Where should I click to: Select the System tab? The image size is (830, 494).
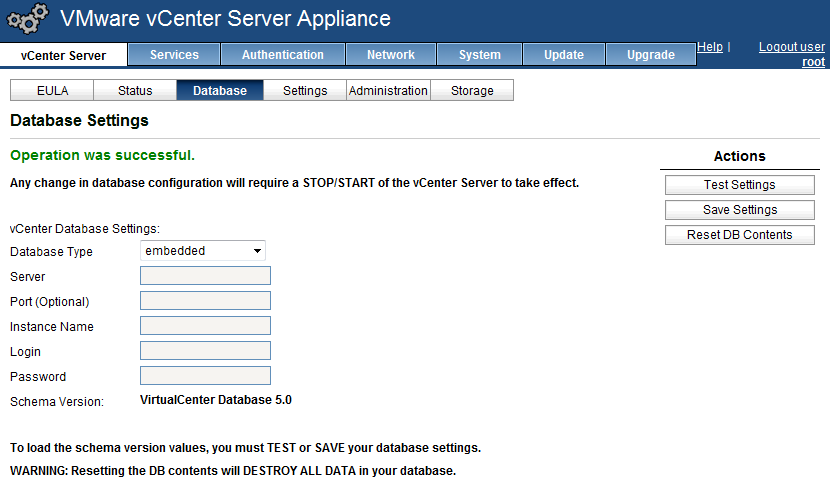click(480, 55)
